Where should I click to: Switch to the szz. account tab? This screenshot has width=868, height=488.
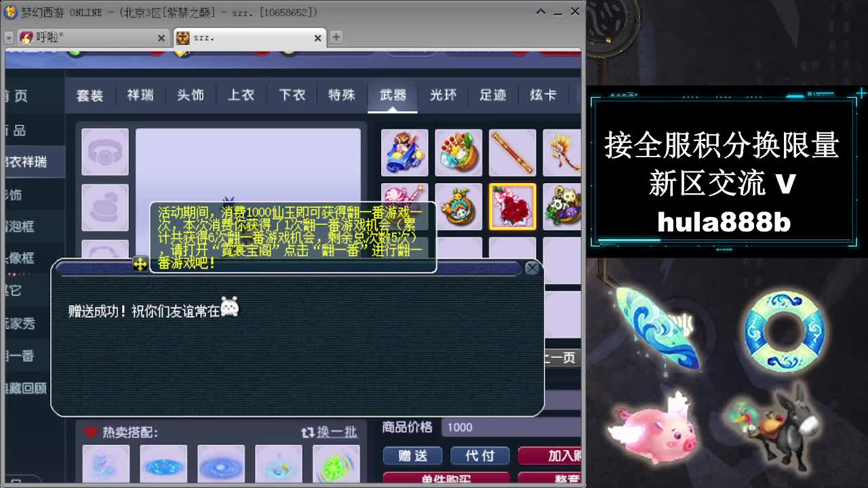pos(249,37)
